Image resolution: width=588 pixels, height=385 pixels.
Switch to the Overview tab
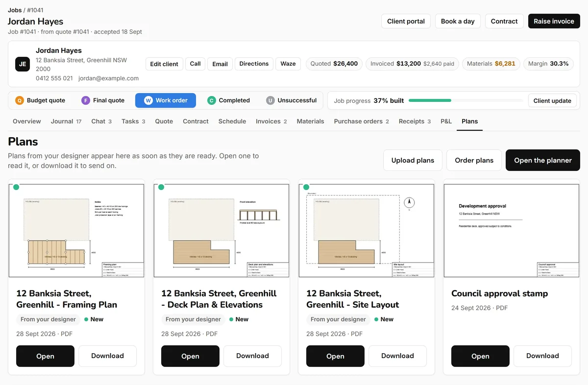pyautogui.click(x=27, y=121)
